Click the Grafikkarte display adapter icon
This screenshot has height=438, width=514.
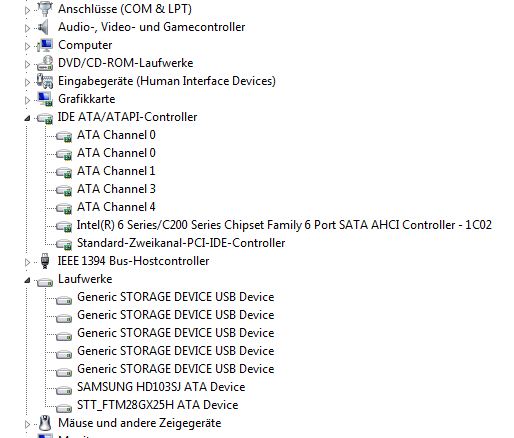click(x=45, y=99)
